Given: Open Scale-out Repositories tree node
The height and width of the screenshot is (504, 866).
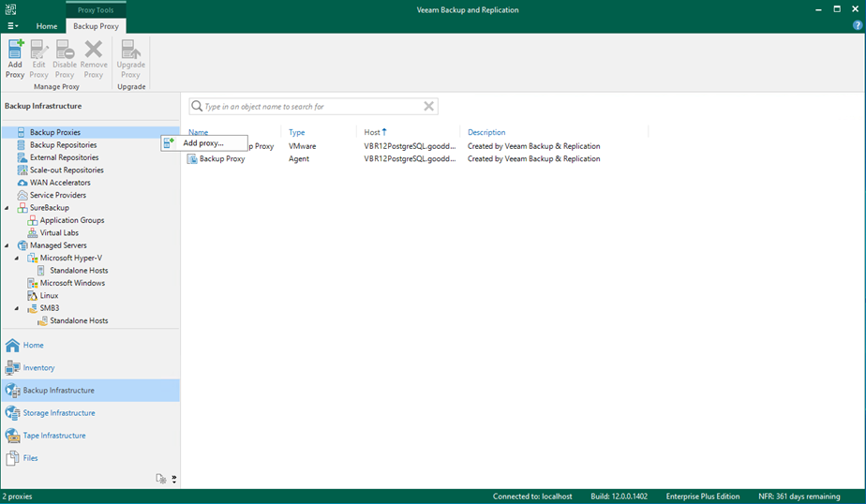Looking at the screenshot, I should pyautogui.click(x=67, y=170).
